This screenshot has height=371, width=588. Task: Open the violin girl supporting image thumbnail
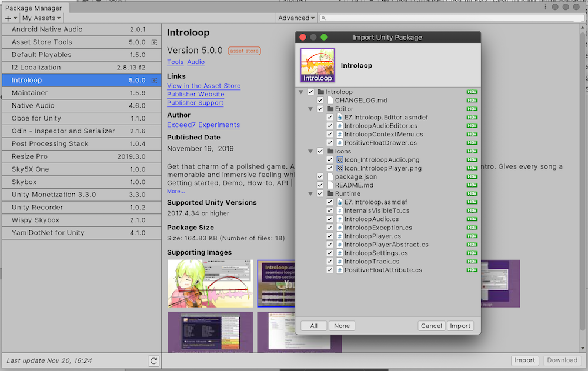pyautogui.click(x=211, y=283)
